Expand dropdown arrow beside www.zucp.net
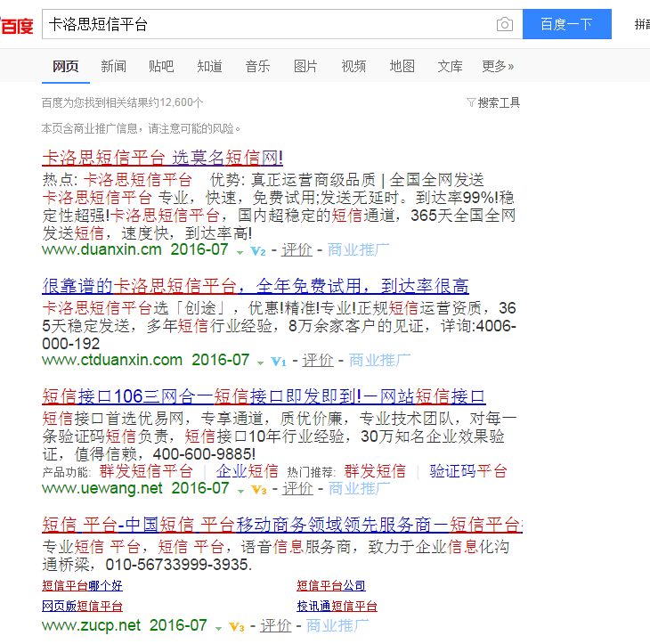650x644 pixels. (218, 628)
